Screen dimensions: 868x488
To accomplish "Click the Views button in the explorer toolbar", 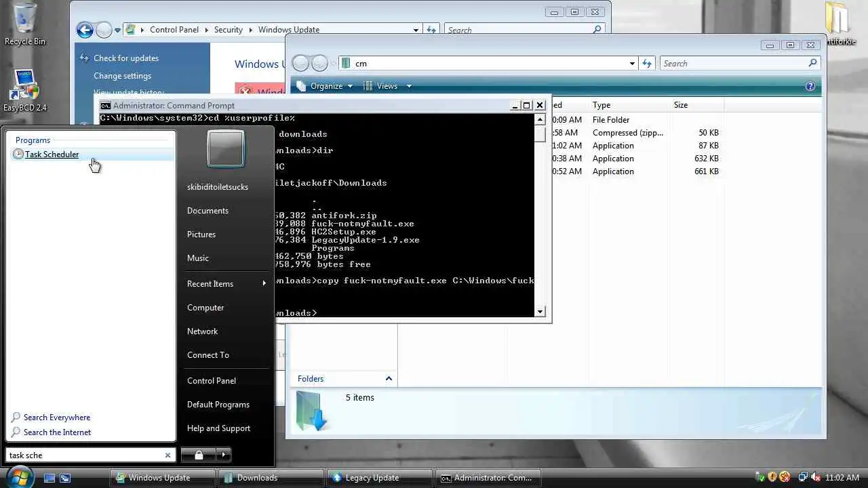I will pos(380,86).
